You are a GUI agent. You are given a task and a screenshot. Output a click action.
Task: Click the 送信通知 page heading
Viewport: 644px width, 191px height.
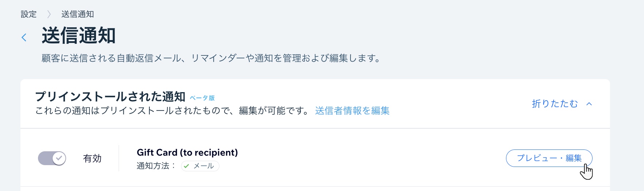pos(78,36)
